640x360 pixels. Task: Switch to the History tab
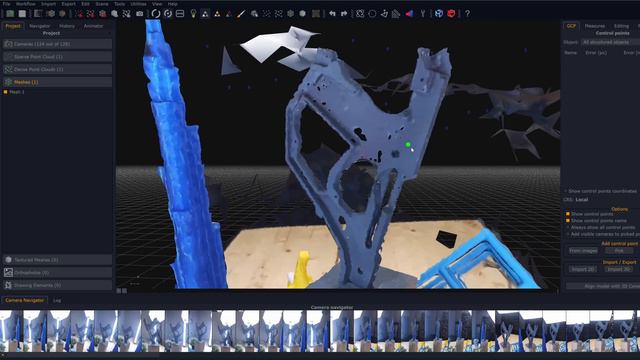[67, 26]
